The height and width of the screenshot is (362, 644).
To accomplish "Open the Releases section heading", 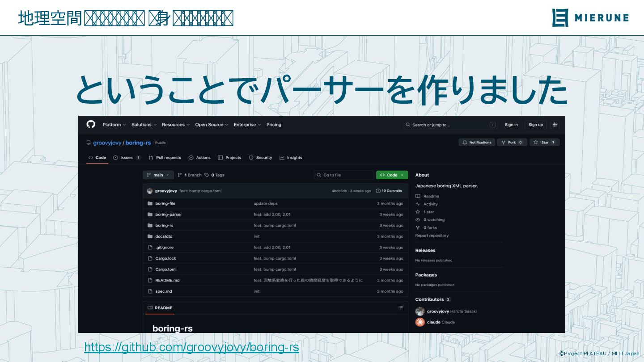I will pos(425,251).
